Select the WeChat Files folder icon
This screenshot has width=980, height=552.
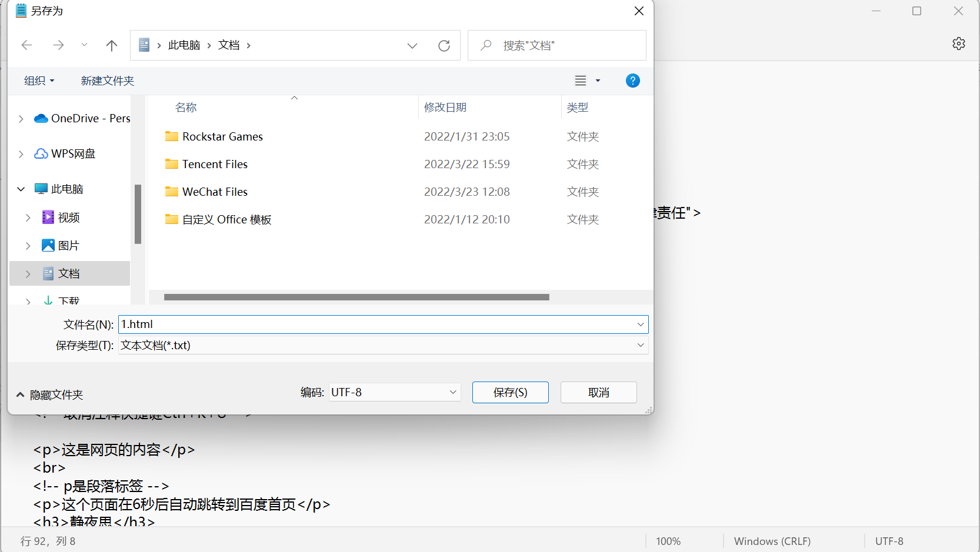coord(172,192)
